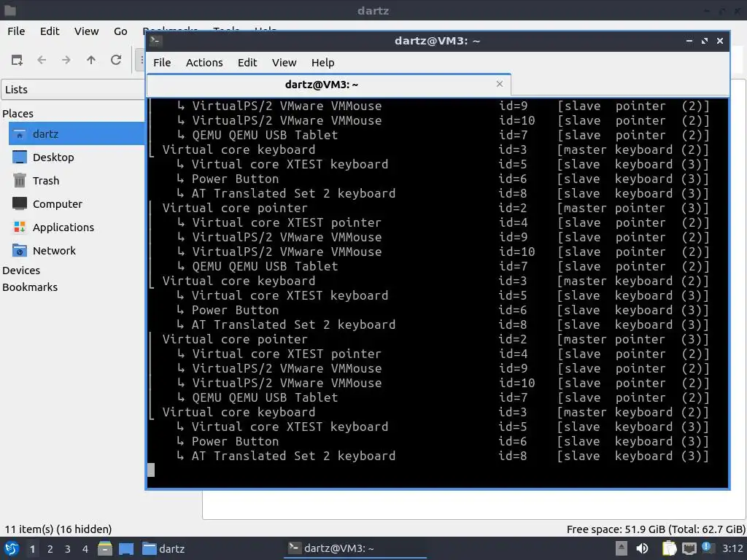Open View menu in file manager window
747x560 pixels.
[86, 31]
